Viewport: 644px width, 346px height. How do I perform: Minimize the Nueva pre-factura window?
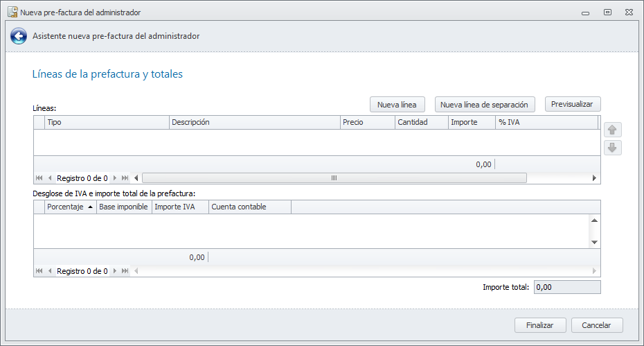tap(585, 12)
